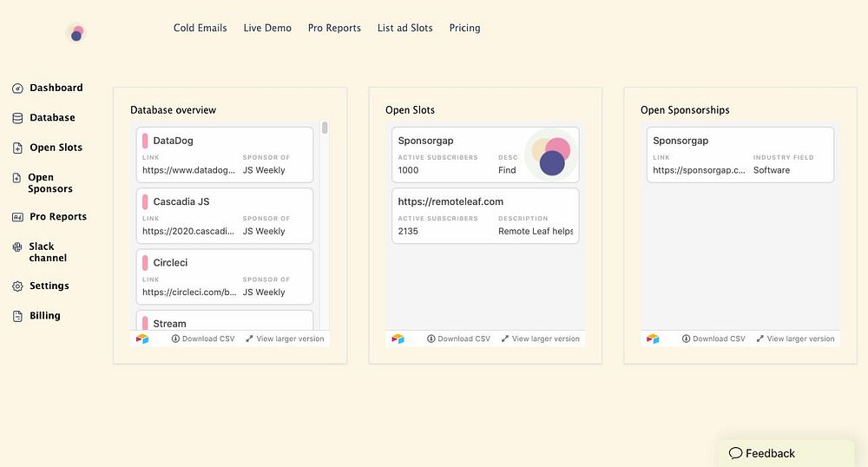Click the Sponsorgap logo thumbnail in Open Slots
Image resolution: width=868 pixels, height=467 pixels.
[551, 155]
